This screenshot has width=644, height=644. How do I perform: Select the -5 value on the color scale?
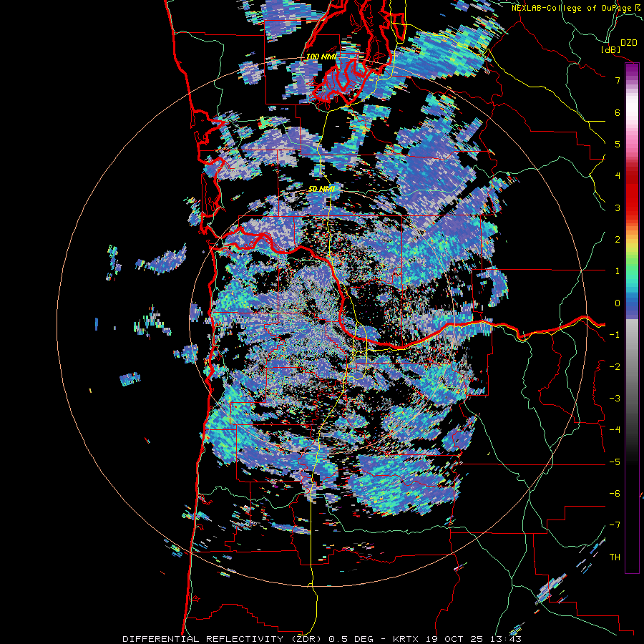615,462
